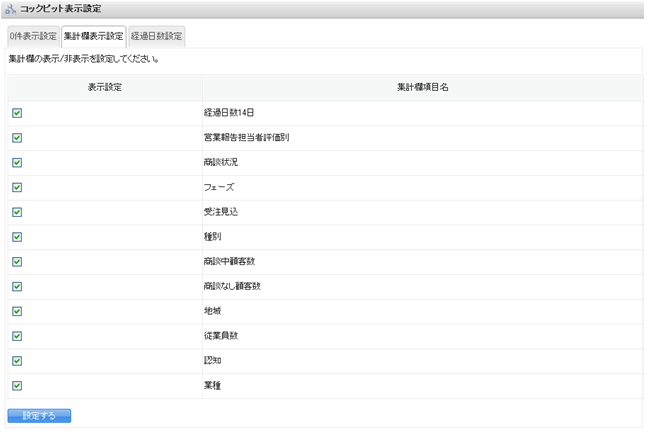Uncheck the 経過日数14日 checkbox
This screenshot has height=435, width=649.
point(17,113)
